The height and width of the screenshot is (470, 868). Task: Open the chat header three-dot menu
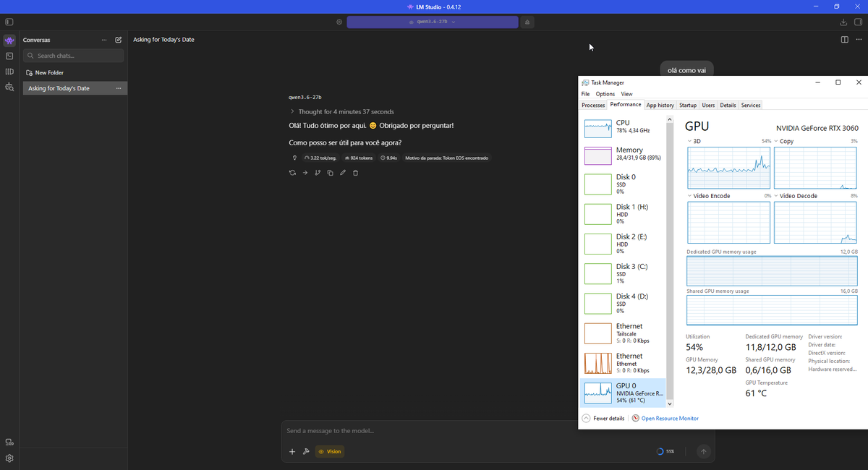pyautogui.click(x=859, y=40)
